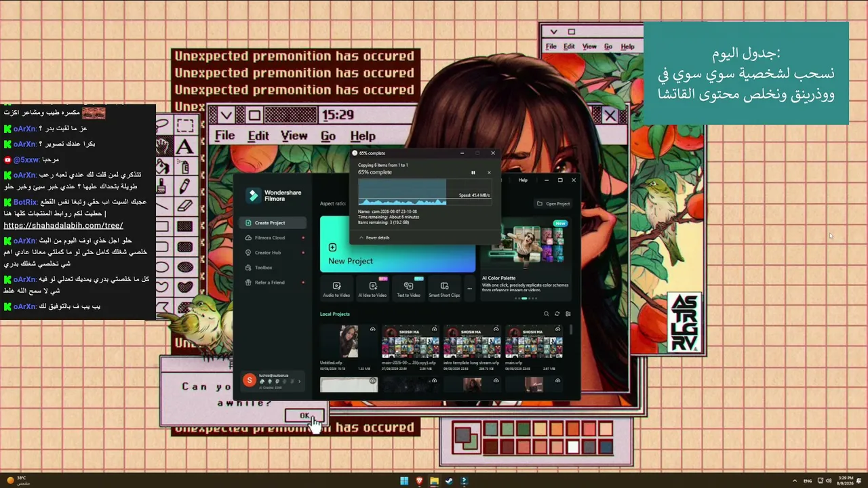
Task: Click the copy speed progress graph
Action: click(x=425, y=192)
